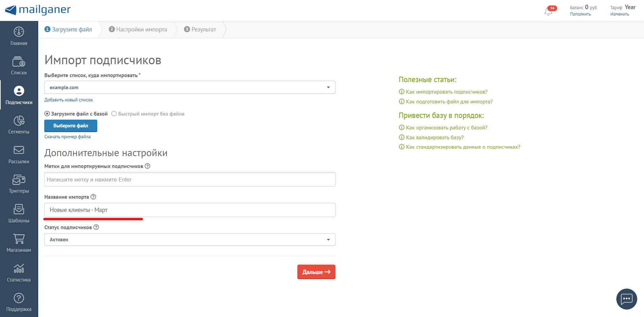Image resolution: width=644 pixels, height=317 pixels.
Task: Open the Списки sidebar icon
Action: tap(19, 62)
